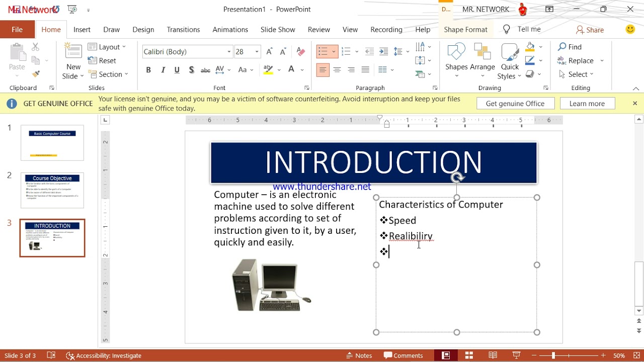Click Accessibility: Investigate in status bar
Image resolution: width=644 pixels, height=362 pixels.
pyautogui.click(x=104, y=355)
